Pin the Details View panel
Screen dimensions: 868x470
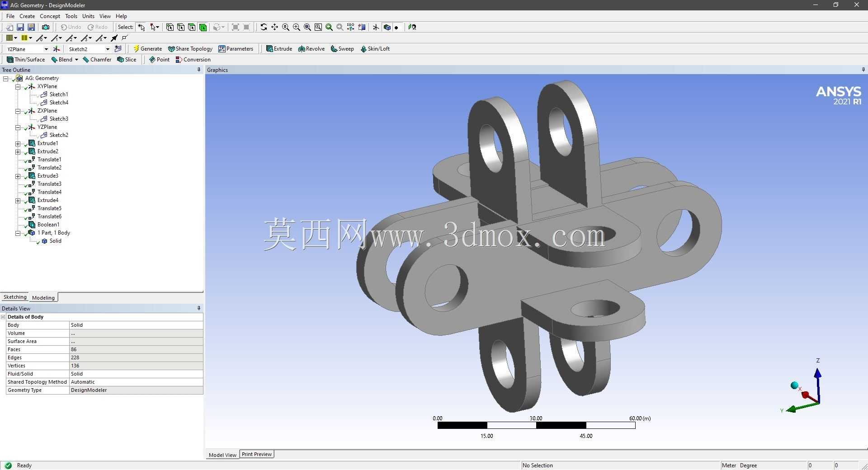(199, 308)
